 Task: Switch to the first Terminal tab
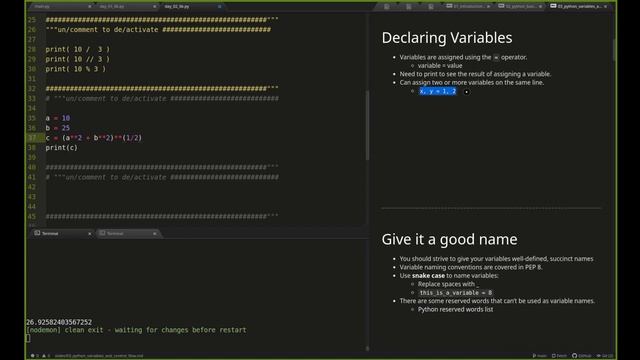point(61,233)
